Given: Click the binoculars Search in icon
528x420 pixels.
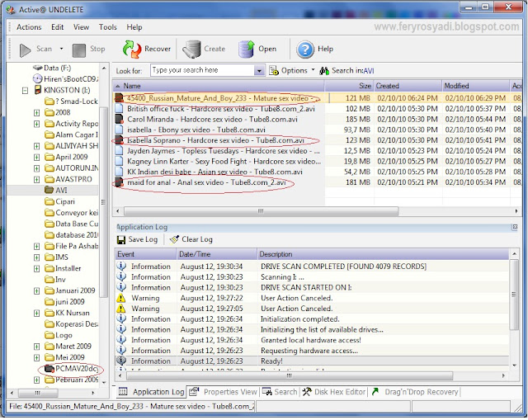Looking at the screenshot, I should tap(324, 71).
